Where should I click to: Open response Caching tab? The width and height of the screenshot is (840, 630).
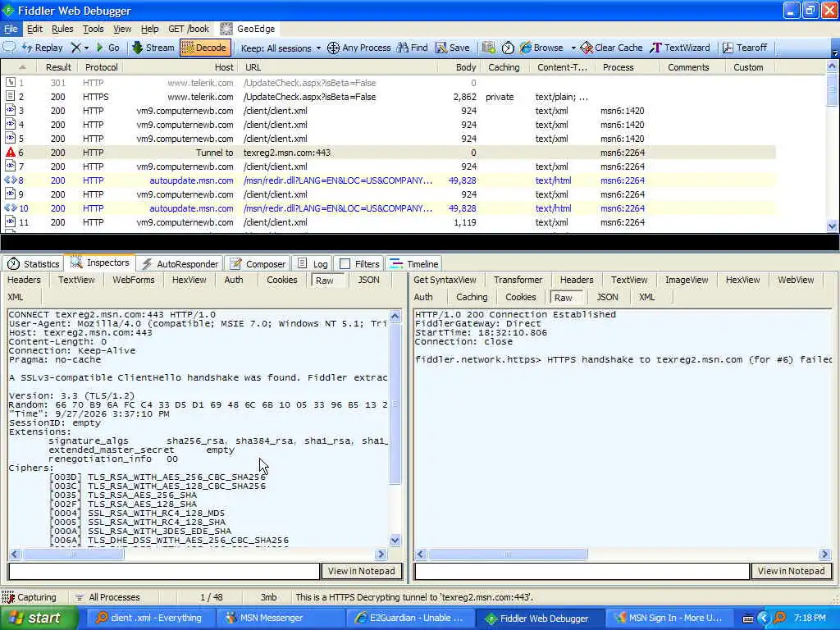[x=472, y=297]
